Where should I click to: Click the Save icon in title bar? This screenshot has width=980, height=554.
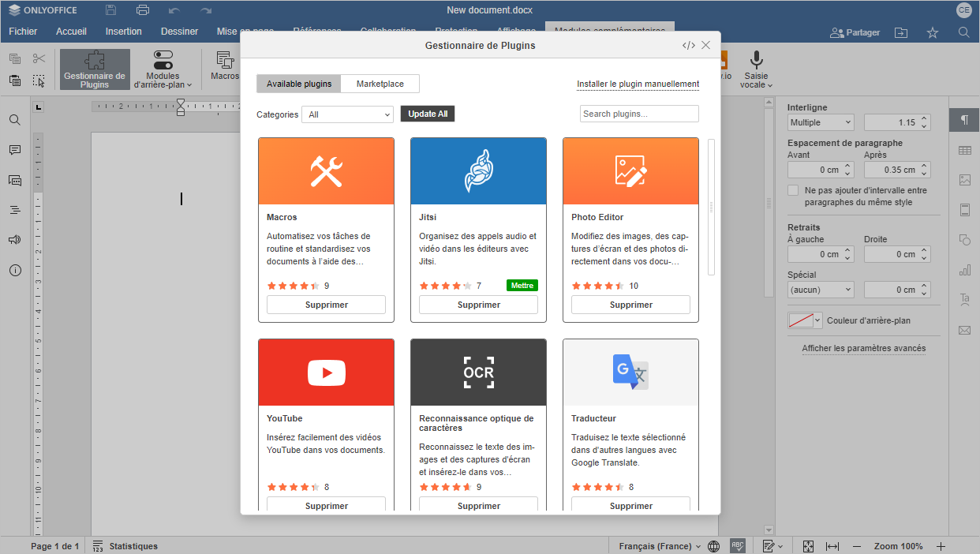[x=110, y=10]
